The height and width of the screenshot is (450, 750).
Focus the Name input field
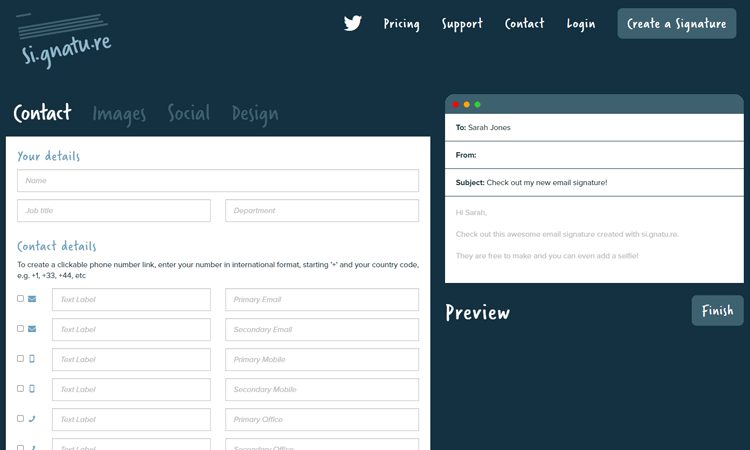click(x=218, y=181)
